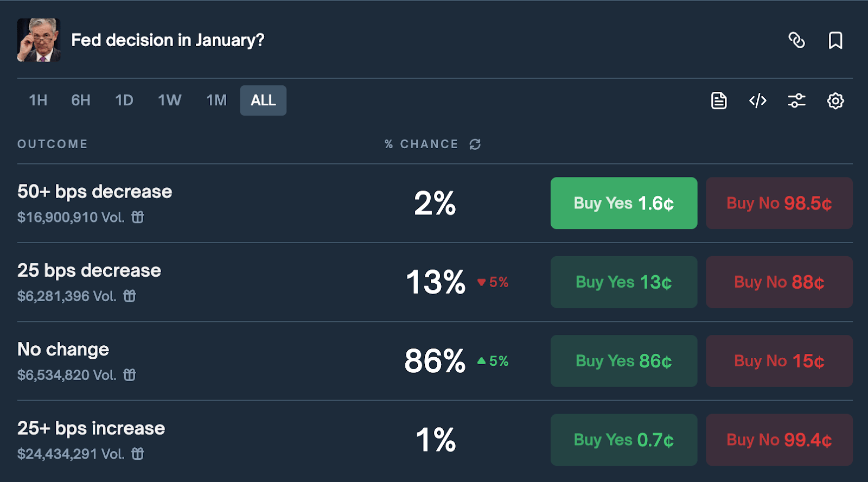
Task: Select the 1W timeframe tab
Action: point(169,100)
